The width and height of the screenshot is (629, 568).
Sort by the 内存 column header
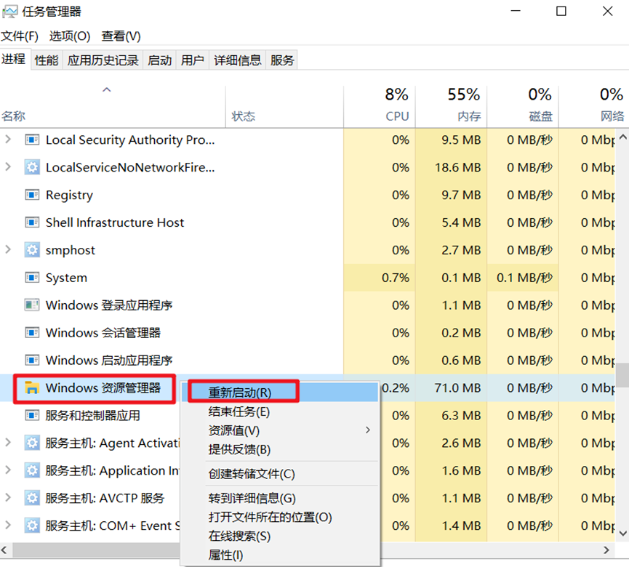coord(451,106)
